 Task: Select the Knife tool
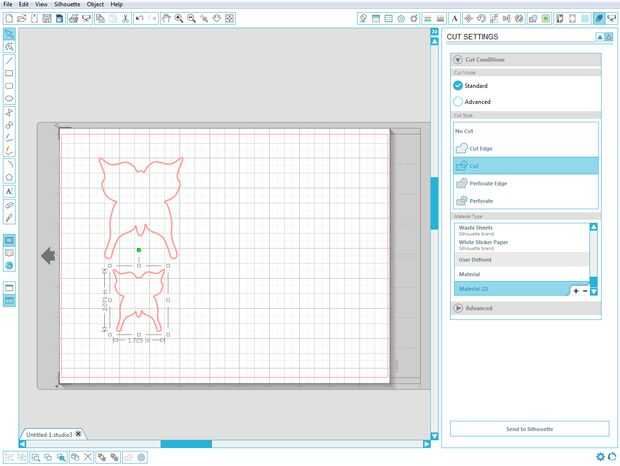(x=9, y=218)
